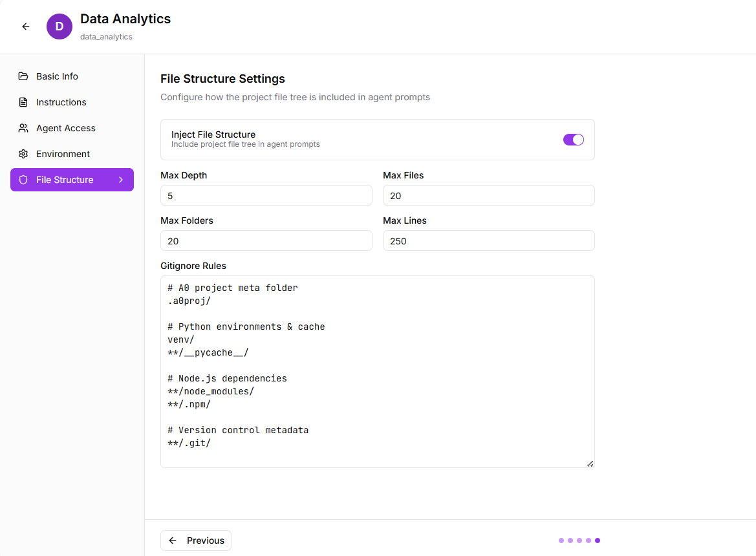The width and height of the screenshot is (756, 556).
Task: Click the shield icon beside File Structure
Action: 23,180
